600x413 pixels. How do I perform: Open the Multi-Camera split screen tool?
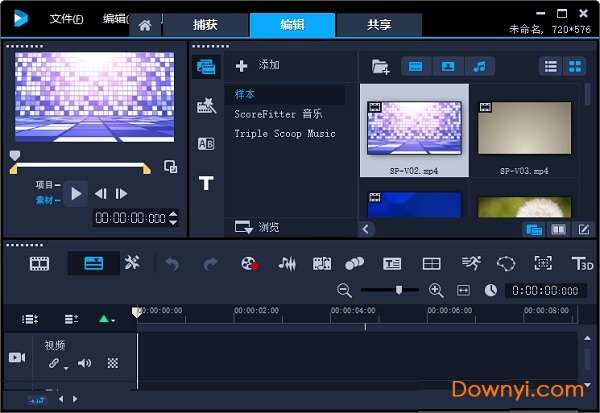click(431, 263)
